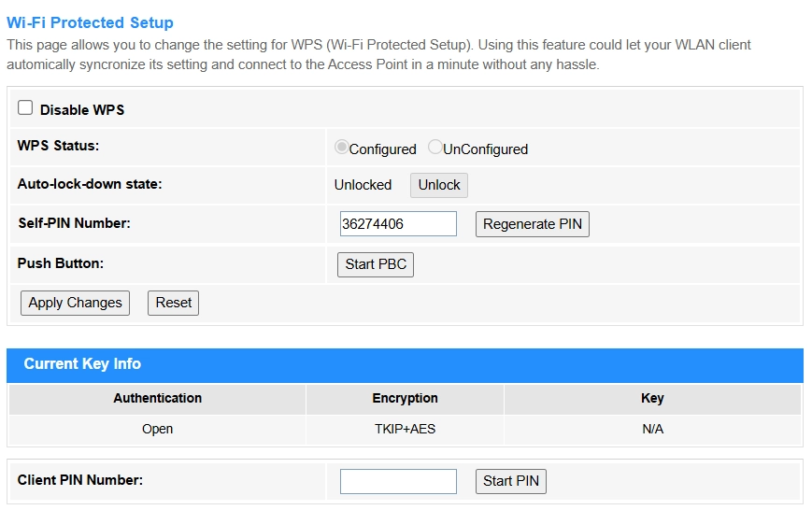Image resolution: width=812 pixels, height=510 pixels.
Task: Start push button configuration with Start PBC
Action: point(376,264)
